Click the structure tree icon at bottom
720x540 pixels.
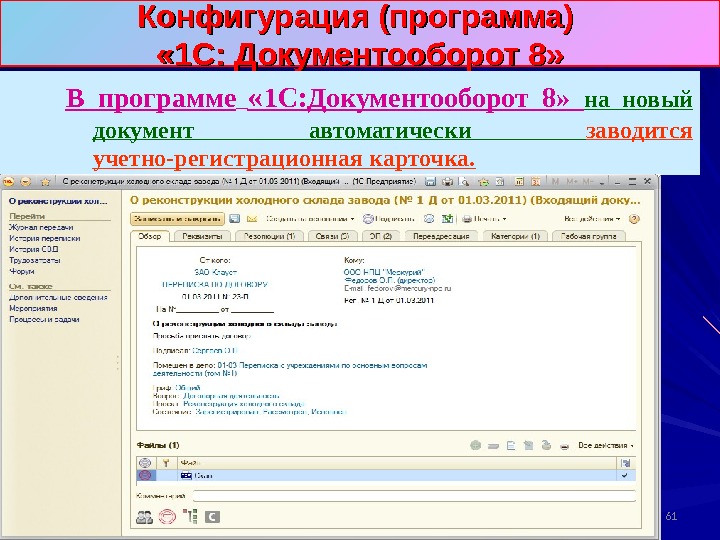(x=190, y=517)
